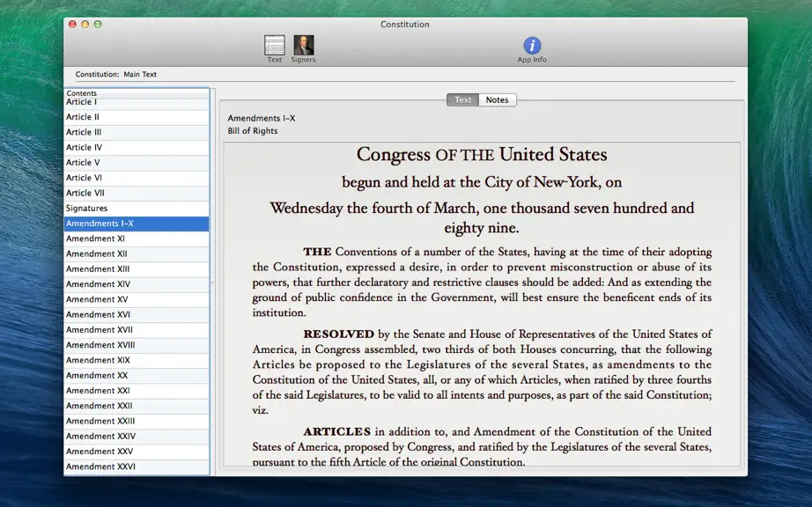This screenshot has height=507, width=812.
Task: Click the yellow minimize window button
Action: 85,25
